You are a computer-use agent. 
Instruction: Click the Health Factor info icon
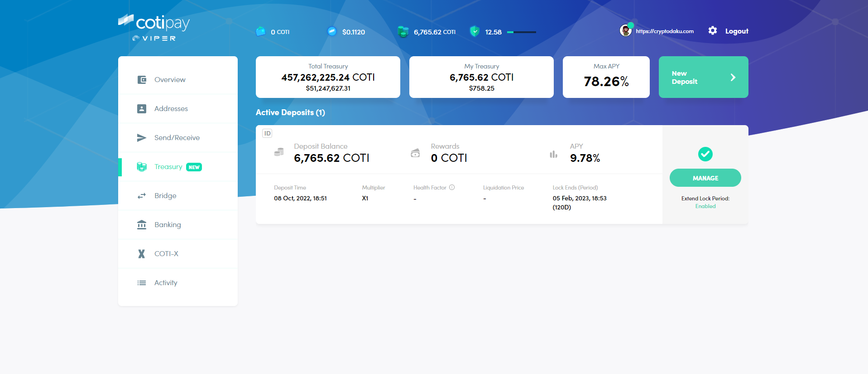pyautogui.click(x=452, y=187)
